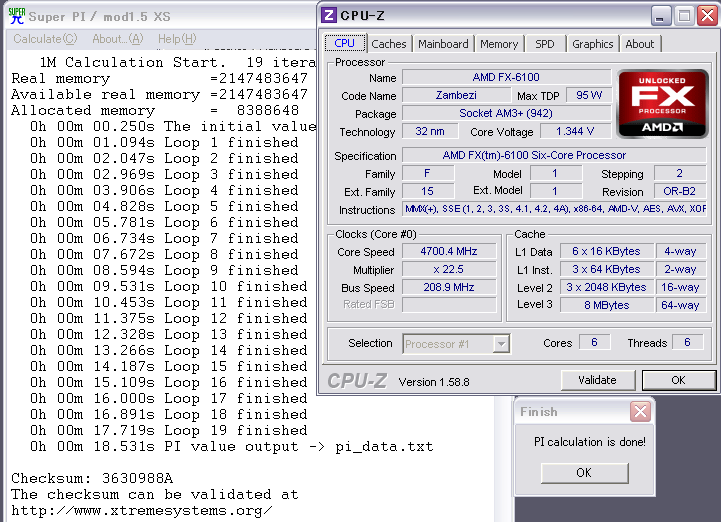Click the Cores count value
The image size is (721, 522).
[594, 342]
